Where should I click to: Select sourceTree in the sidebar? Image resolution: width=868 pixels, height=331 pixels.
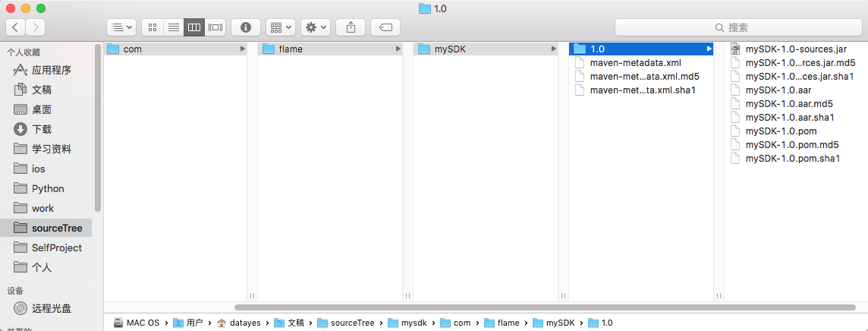coord(46,228)
